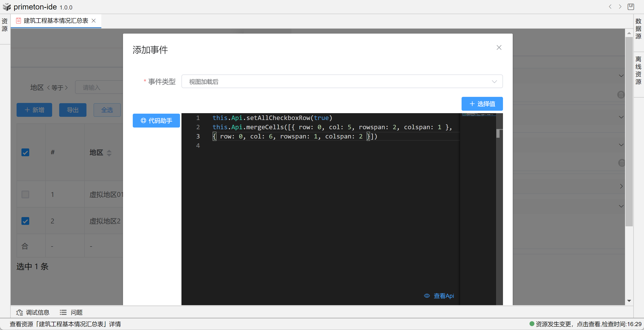The height and width of the screenshot is (330, 644).
Task: Toggle the header select-all checkbox
Action: 25,152
